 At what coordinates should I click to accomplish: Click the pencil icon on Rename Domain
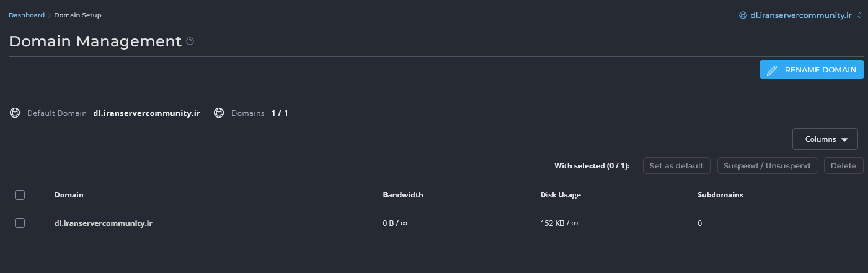click(x=772, y=70)
